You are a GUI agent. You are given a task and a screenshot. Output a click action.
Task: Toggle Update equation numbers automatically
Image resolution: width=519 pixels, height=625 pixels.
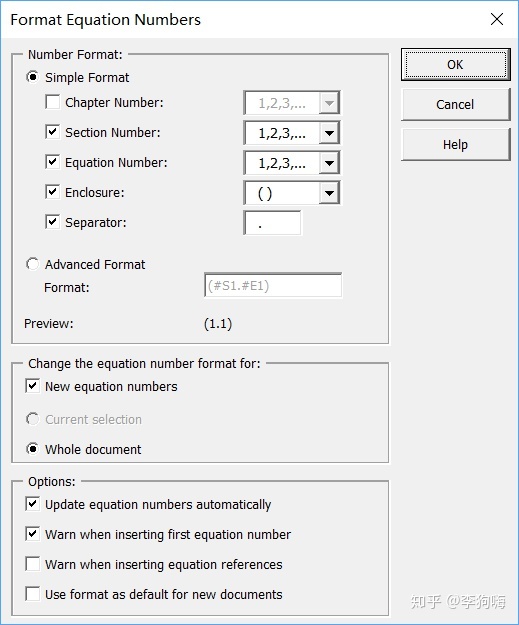coord(33,504)
